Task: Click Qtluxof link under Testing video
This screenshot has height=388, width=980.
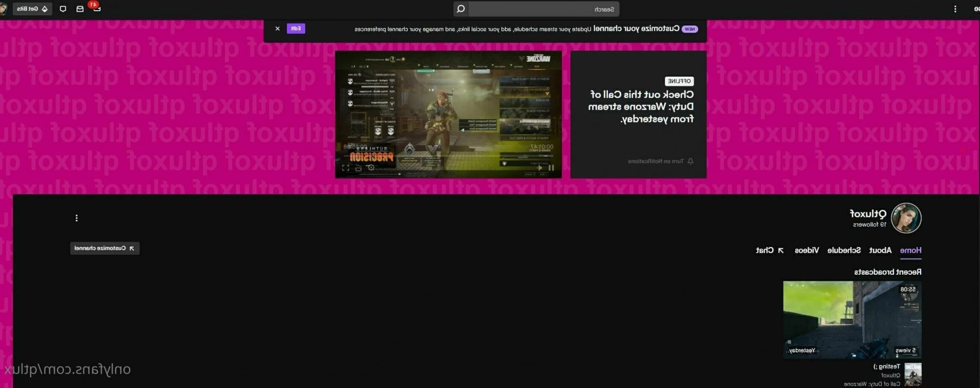Action: (891, 375)
